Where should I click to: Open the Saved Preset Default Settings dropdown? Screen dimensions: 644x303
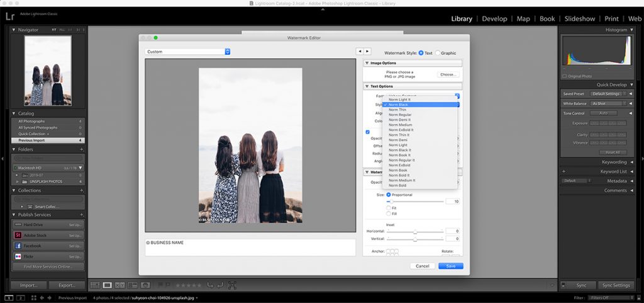[607, 94]
